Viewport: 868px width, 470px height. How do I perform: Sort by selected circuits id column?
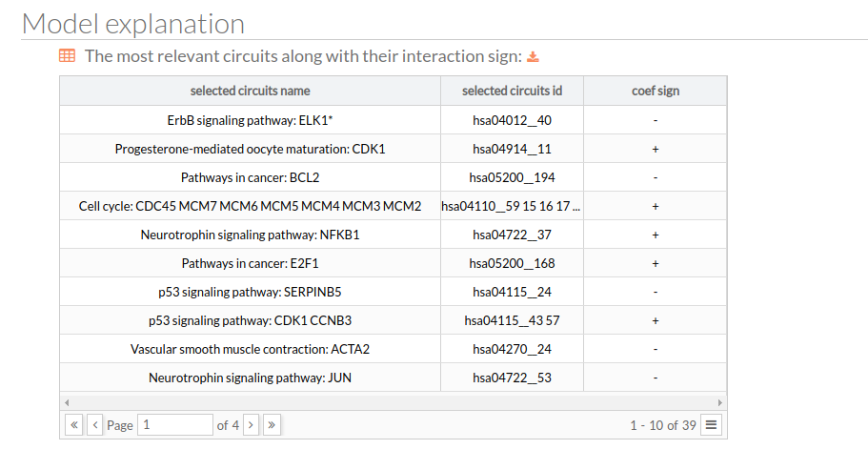tap(512, 91)
